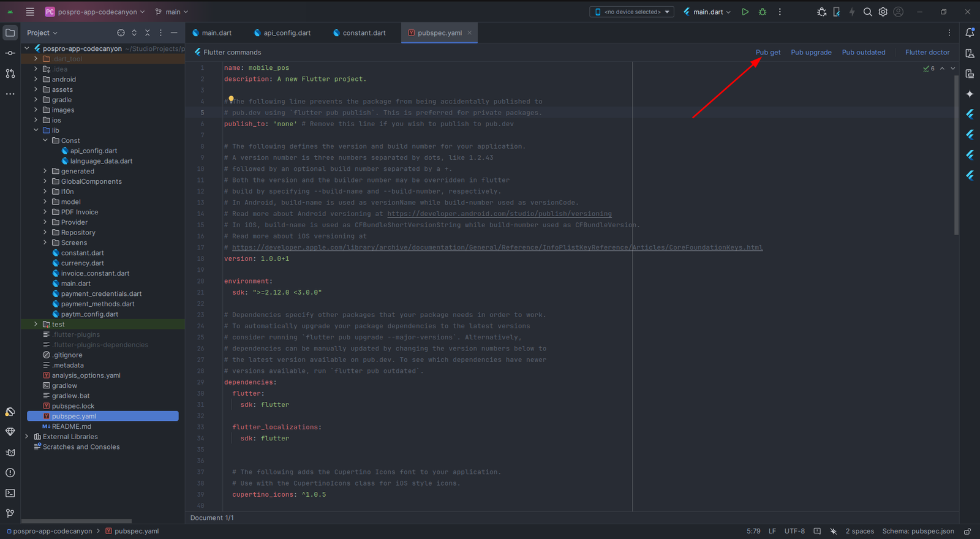Image resolution: width=980 pixels, height=539 pixels.
Task: Collapse the lib folder
Action: point(36,130)
